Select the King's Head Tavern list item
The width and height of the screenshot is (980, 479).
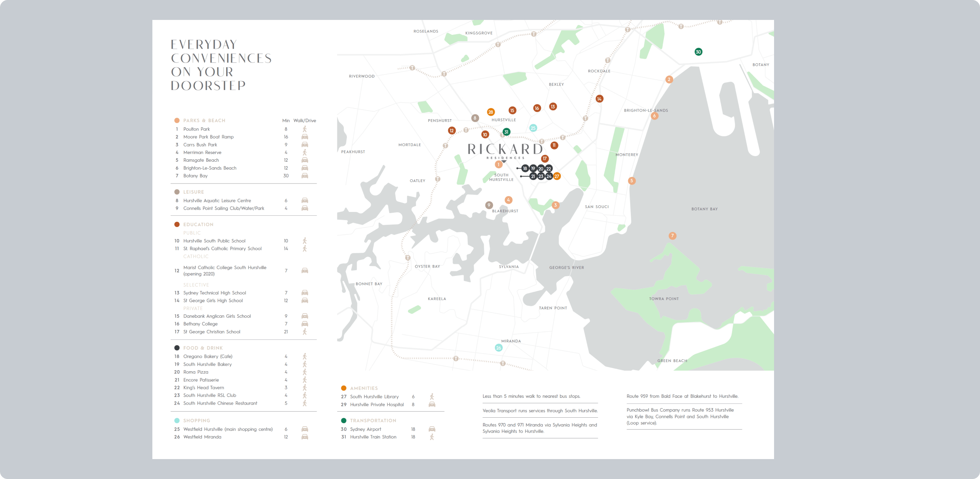click(x=203, y=388)
